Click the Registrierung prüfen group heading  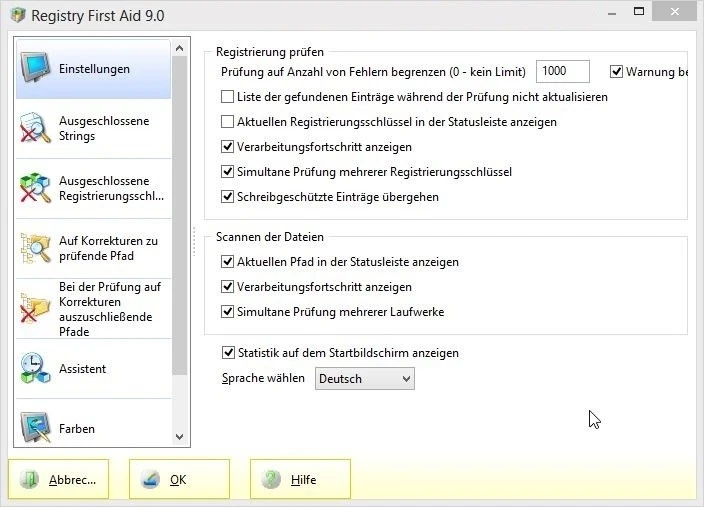269,52
